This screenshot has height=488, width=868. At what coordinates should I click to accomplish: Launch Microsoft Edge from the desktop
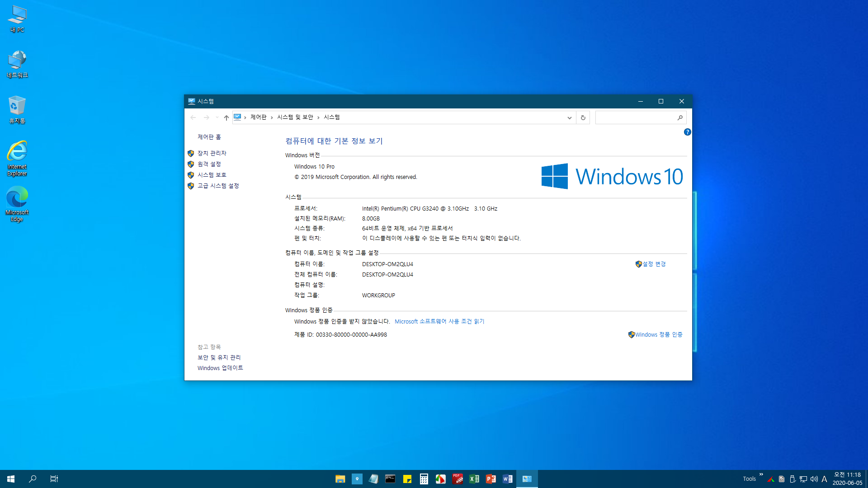(x=17, y=204)
